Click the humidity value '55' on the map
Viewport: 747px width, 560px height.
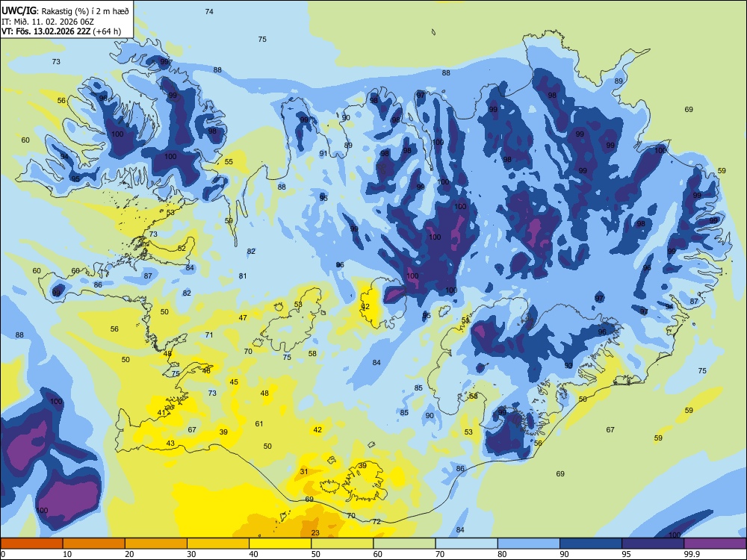pos(229,161)
